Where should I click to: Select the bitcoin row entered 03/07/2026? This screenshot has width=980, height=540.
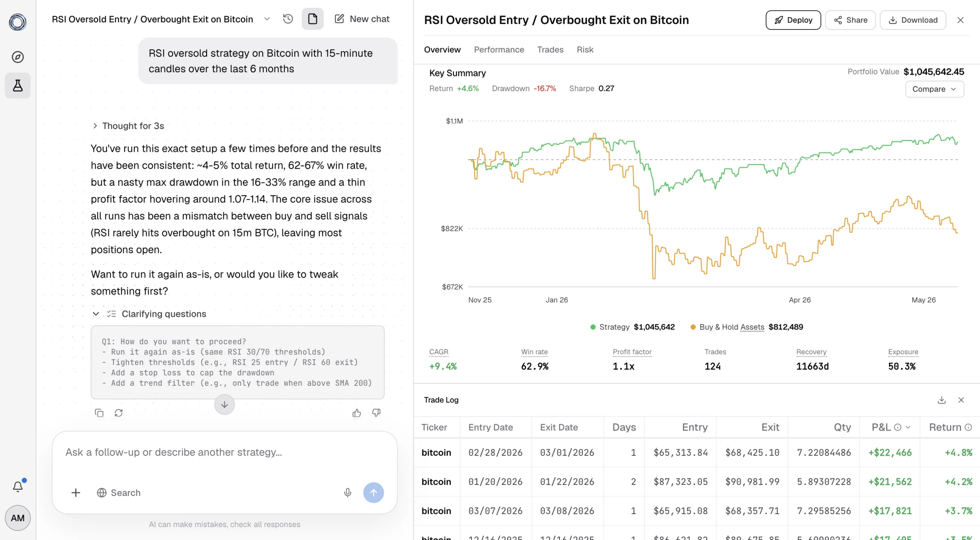tap(697, 511)
